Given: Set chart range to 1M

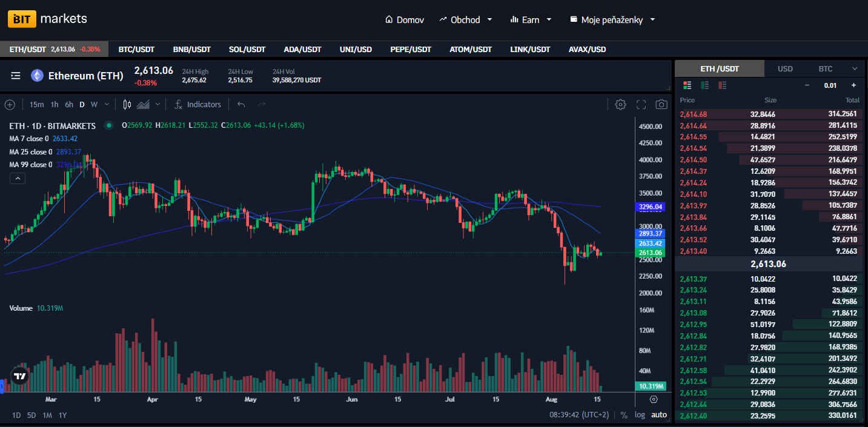Looking at the screenshot, I should (47, 415).
